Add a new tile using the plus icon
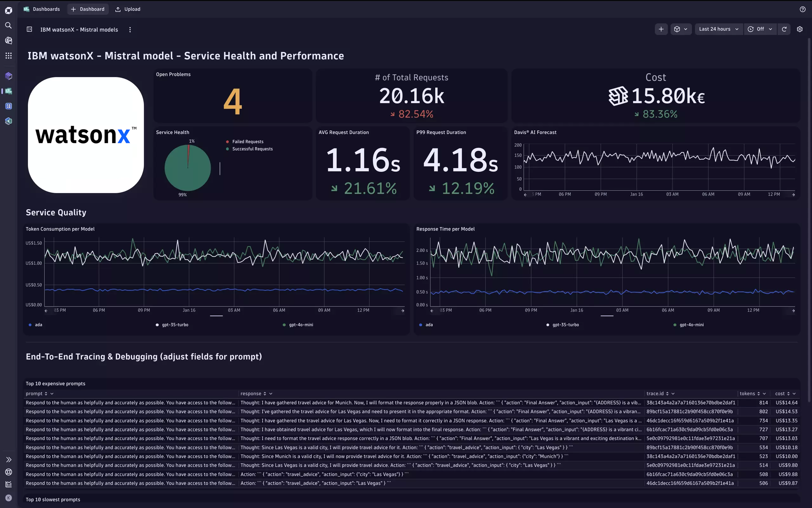This screenshot has height=508, width=812. click(661, 29)
